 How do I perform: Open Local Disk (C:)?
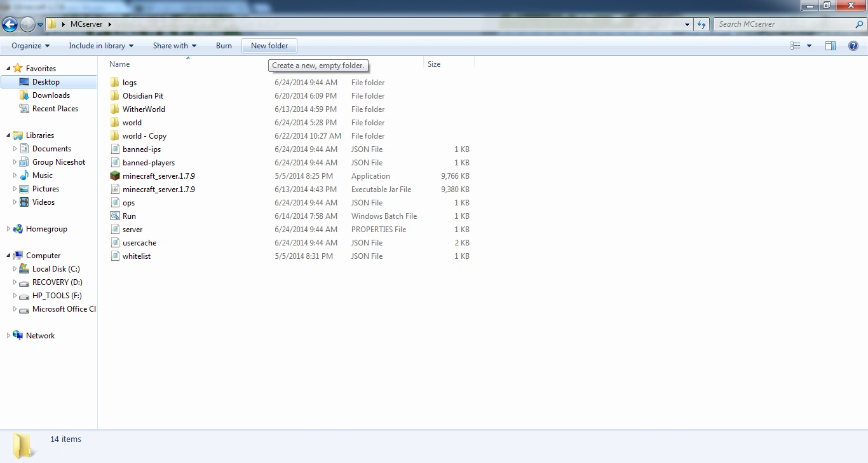click(x=56, y=269)
